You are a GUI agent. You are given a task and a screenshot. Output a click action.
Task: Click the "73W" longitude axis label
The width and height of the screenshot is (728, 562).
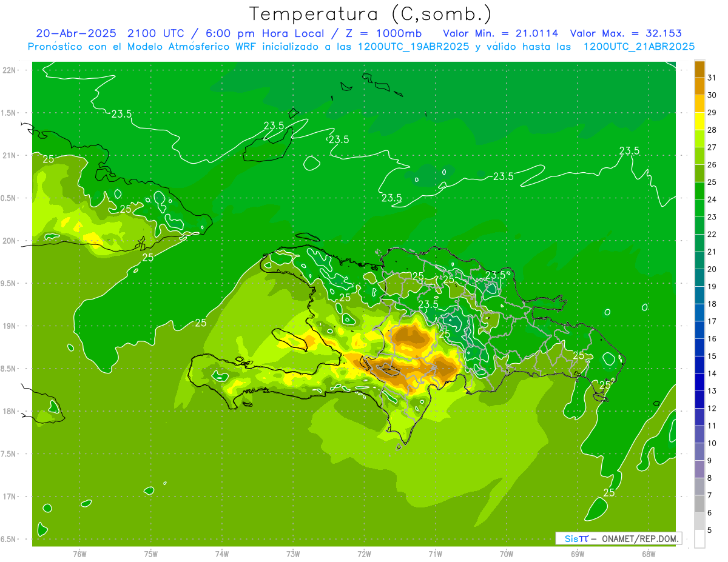(x=293, y=554)
